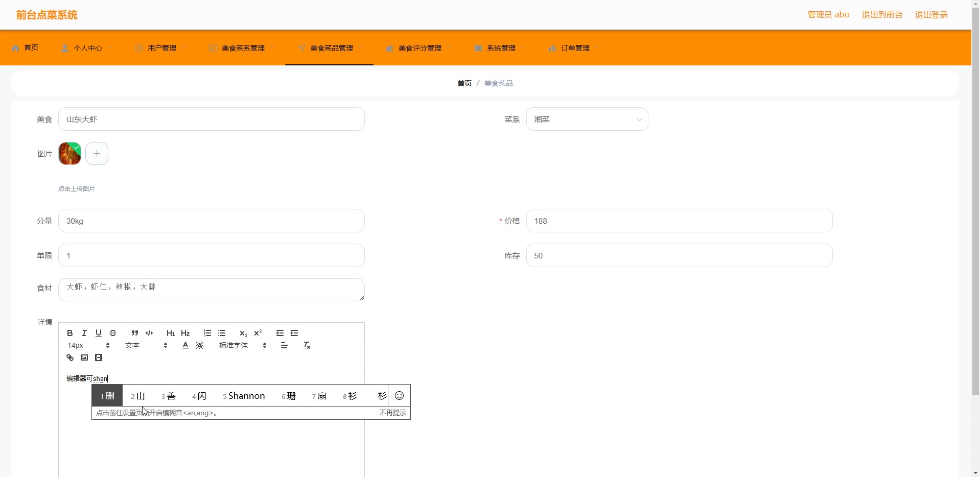980x477 pixels.
Task: Open the 标准字体 font family dropdown
Action: coord(242,345)
